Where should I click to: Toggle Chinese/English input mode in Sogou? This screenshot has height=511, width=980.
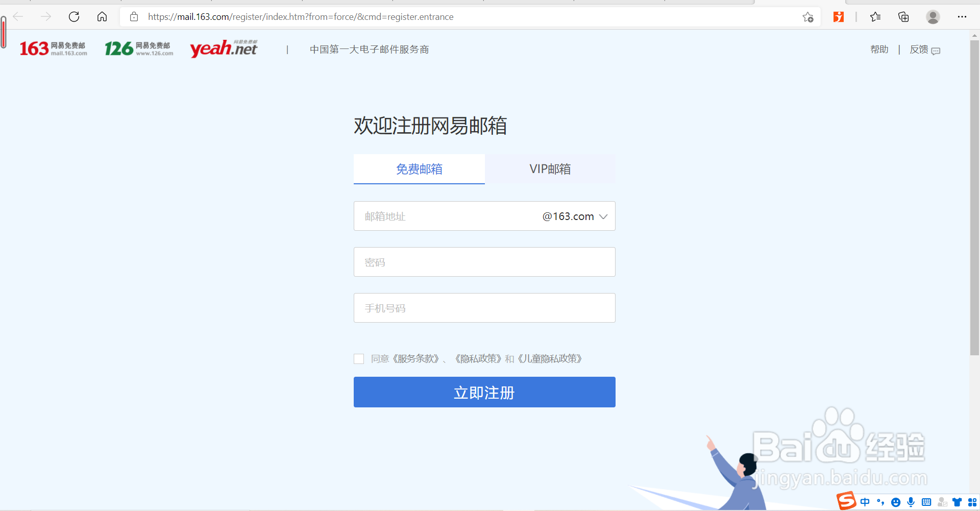(865, 502)
